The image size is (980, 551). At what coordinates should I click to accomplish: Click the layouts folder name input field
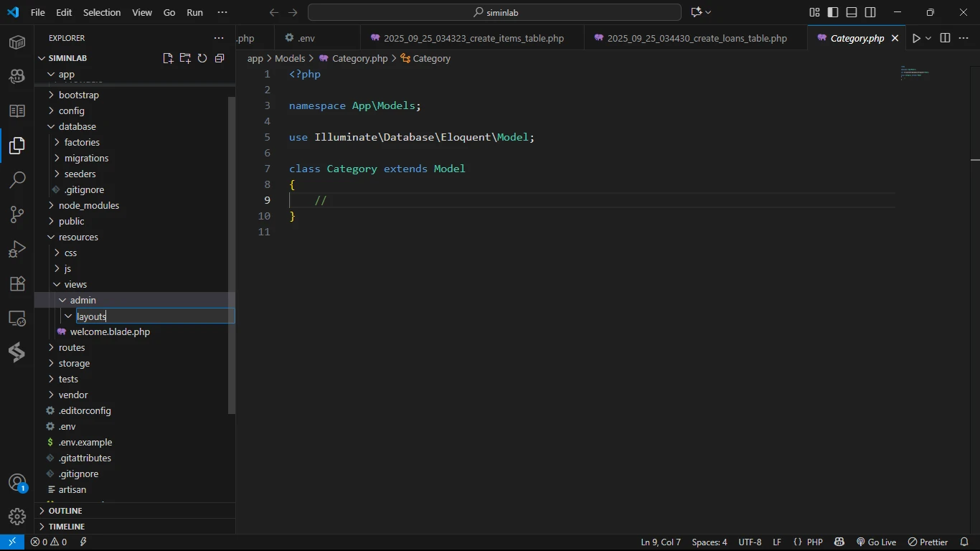(154, 316)
